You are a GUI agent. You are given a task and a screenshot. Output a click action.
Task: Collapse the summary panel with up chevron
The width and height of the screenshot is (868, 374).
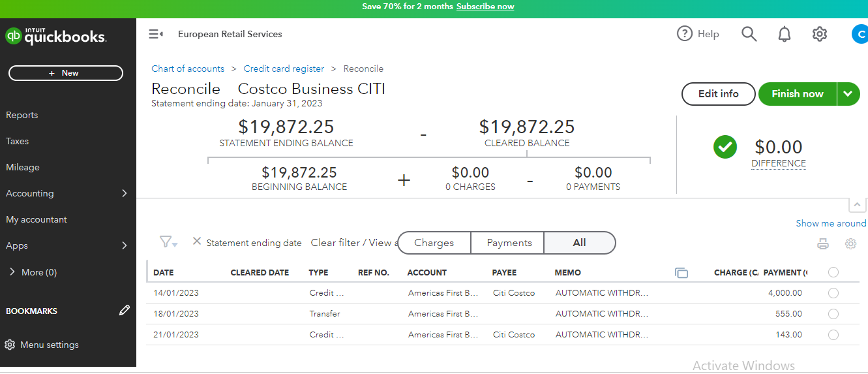click(858, 205)
